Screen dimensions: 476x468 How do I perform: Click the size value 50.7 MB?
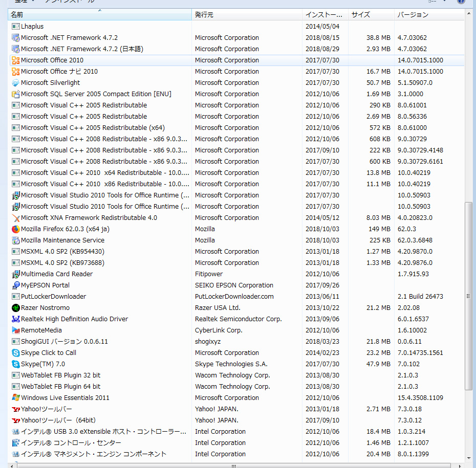click(x=378, y=82)
